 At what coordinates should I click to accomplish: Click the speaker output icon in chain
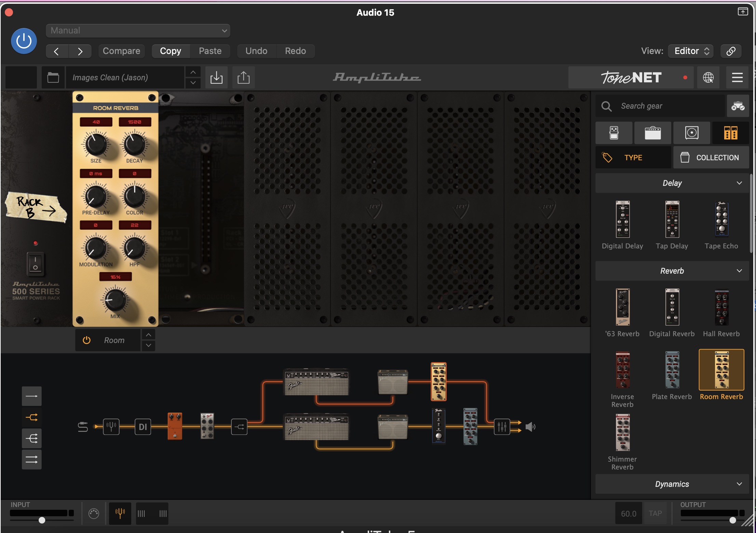click(530, 427)
